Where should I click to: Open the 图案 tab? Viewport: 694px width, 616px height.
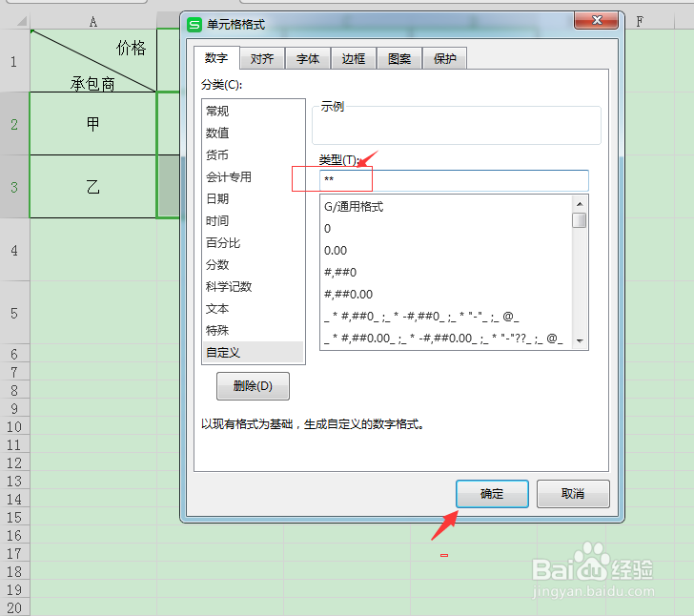point(398,58)
